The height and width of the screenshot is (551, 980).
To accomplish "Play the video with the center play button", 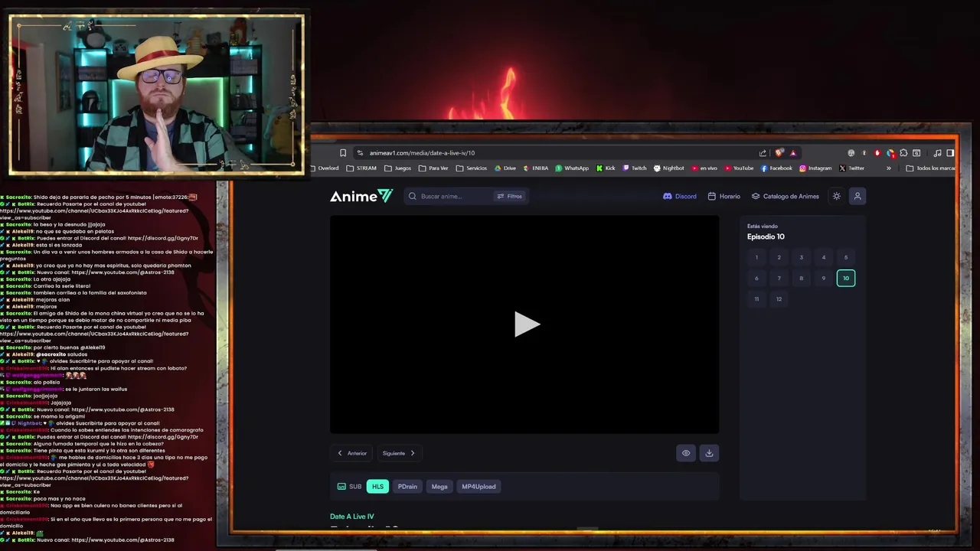I will (x=527, y=324).
